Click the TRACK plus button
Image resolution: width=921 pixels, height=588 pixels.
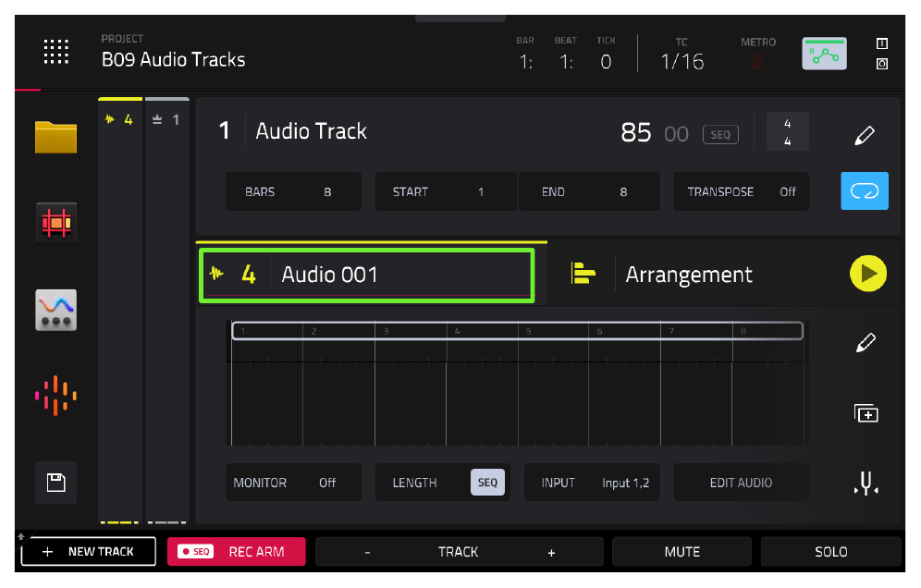click(x=551, y=552)
